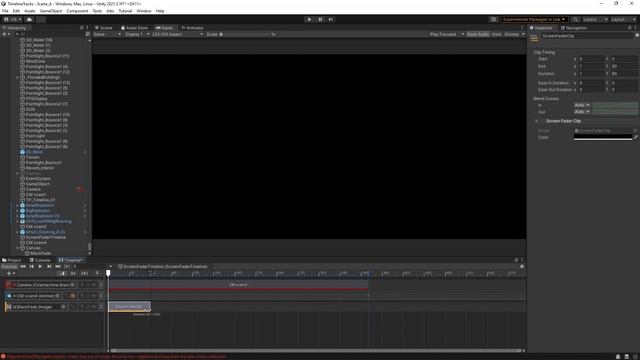
Task: Toggle Stats in the Game view
Action: [496, 34]
